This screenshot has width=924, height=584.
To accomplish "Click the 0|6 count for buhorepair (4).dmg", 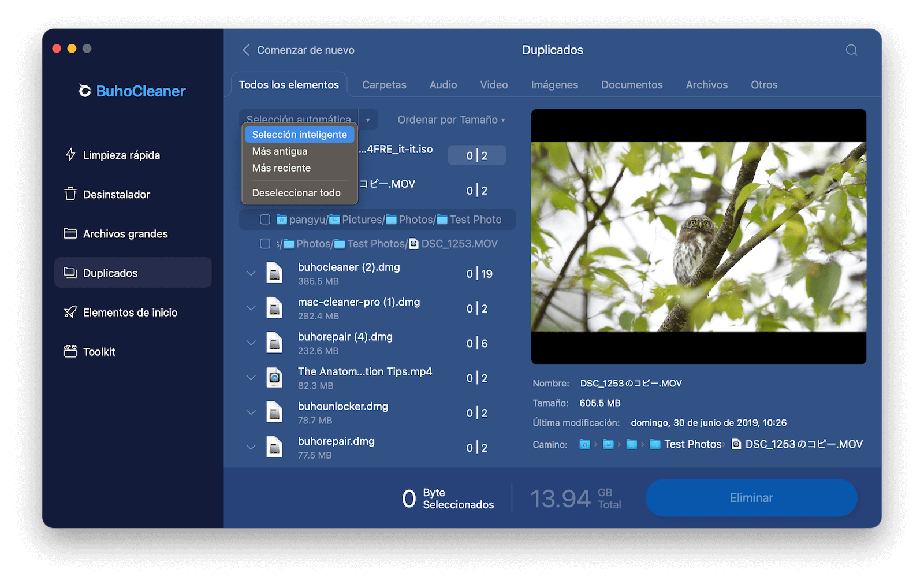I will click(x=477, y=344).
